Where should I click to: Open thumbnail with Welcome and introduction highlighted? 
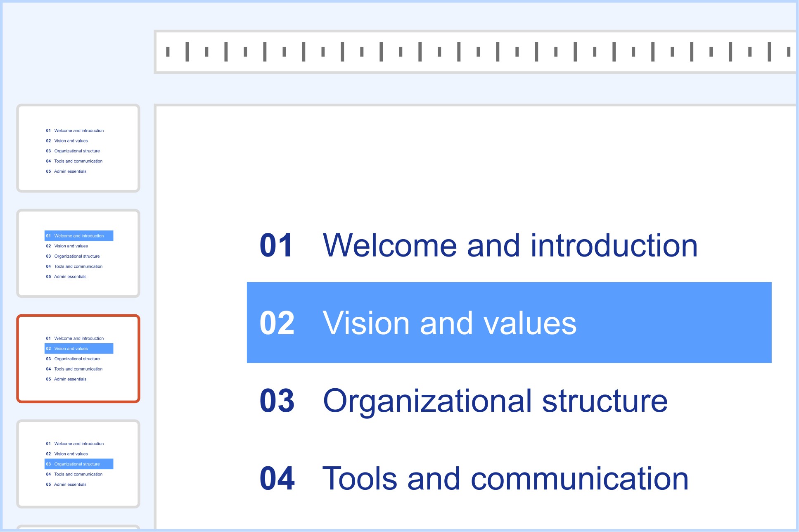pyautogui.click(x=78, y=253)
